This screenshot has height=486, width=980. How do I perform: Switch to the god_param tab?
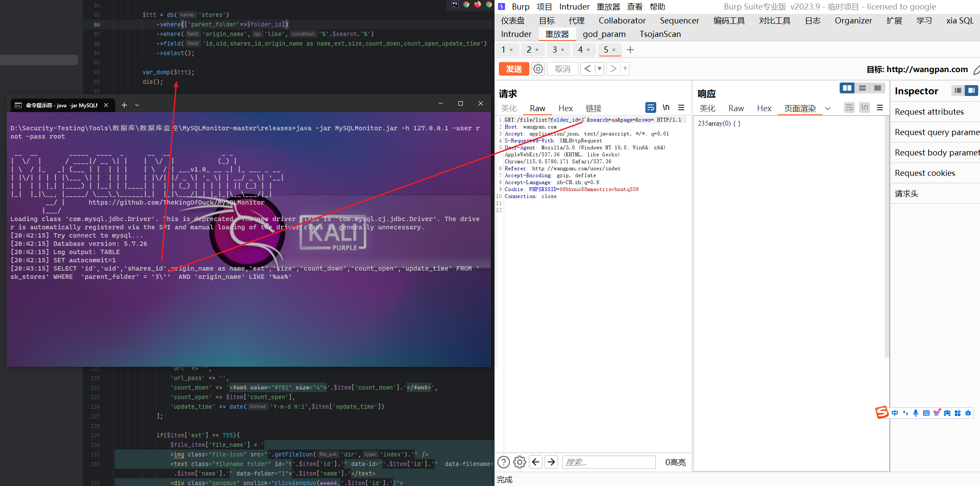click(x=604, y=34)
